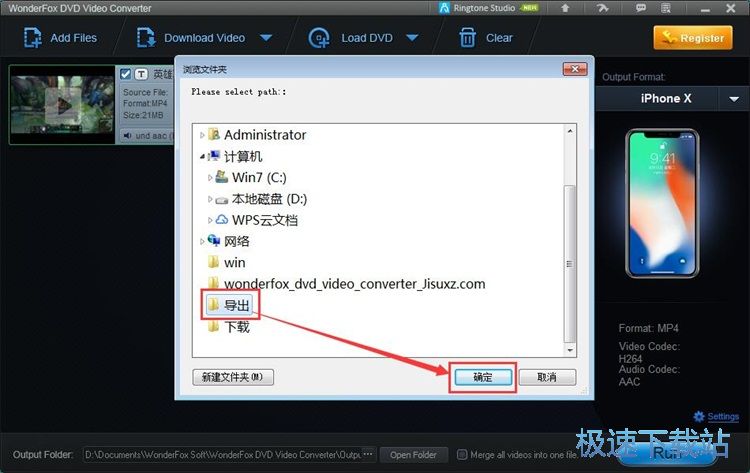Click the Open Folder button

coord(413,454)
